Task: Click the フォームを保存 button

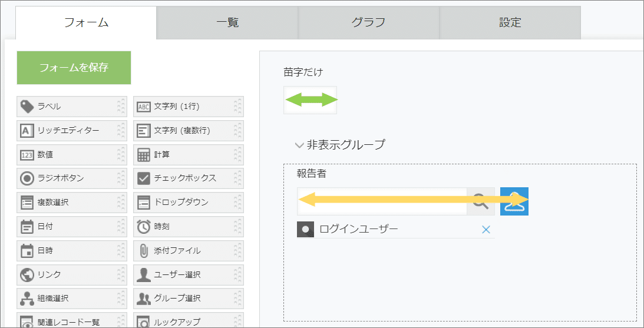Action: (74, 68)
